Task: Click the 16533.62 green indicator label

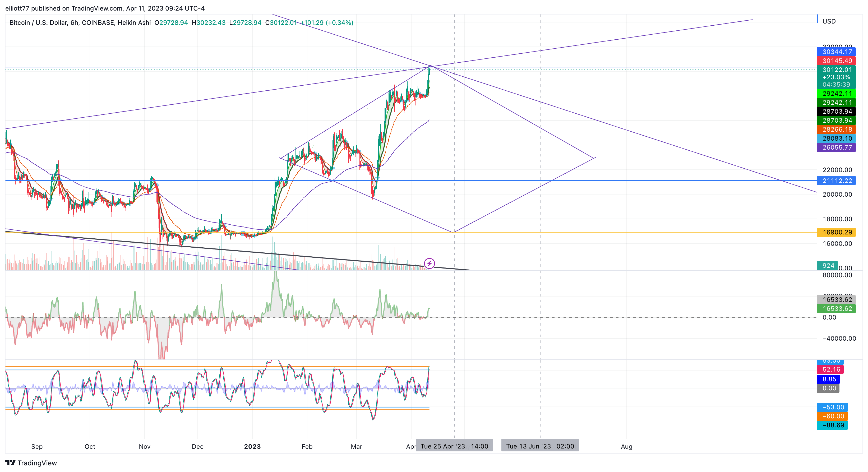Action: [x=836, y=309]
